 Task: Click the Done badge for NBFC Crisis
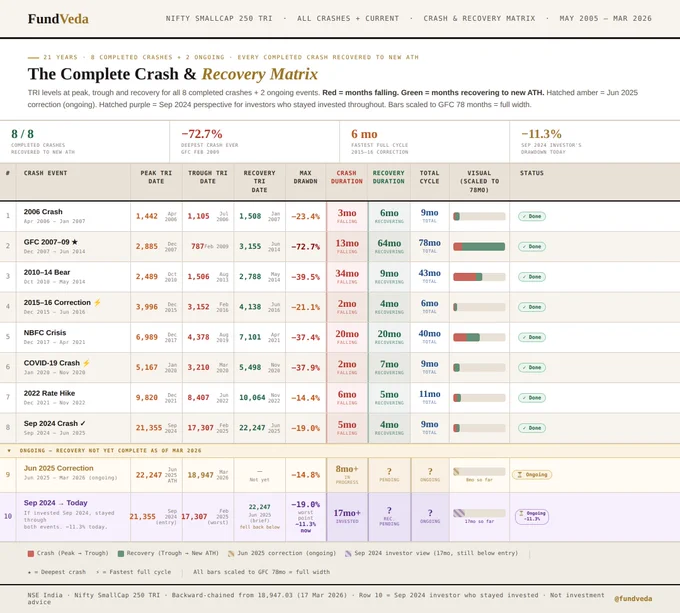coord(532,337)
